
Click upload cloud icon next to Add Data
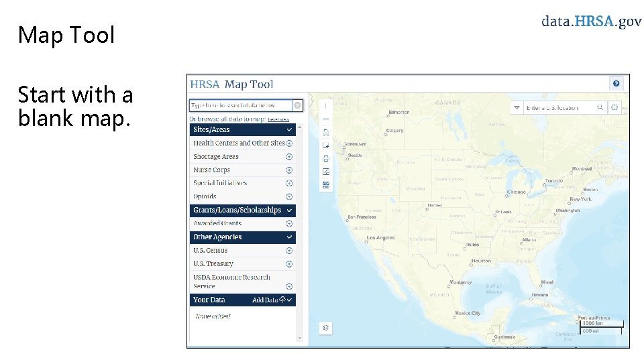[x=282, y=300]
